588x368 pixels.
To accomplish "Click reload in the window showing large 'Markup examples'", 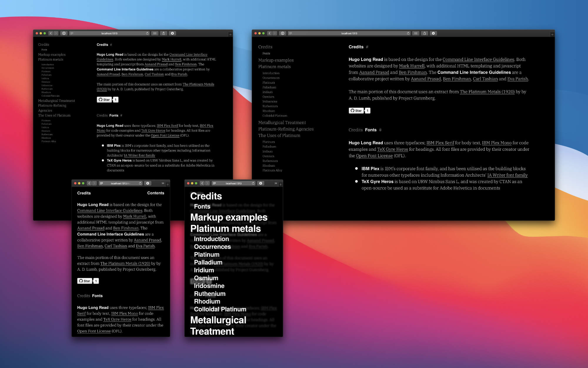I will pos(253,183).
